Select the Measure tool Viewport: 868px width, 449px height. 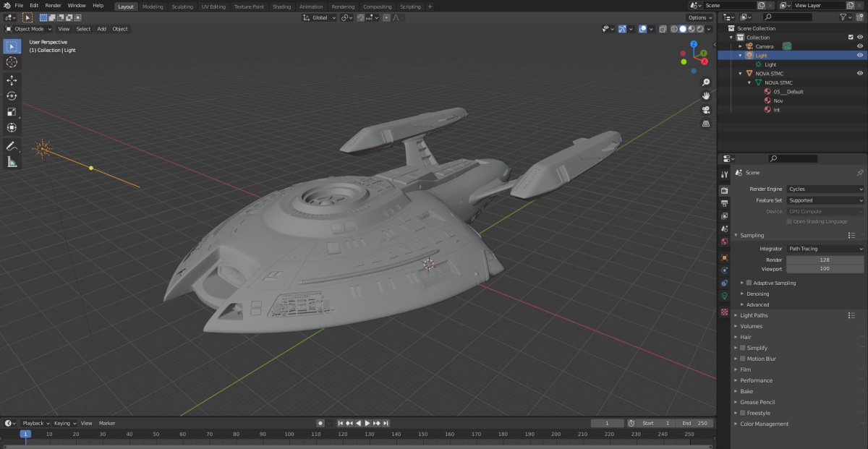12,162
